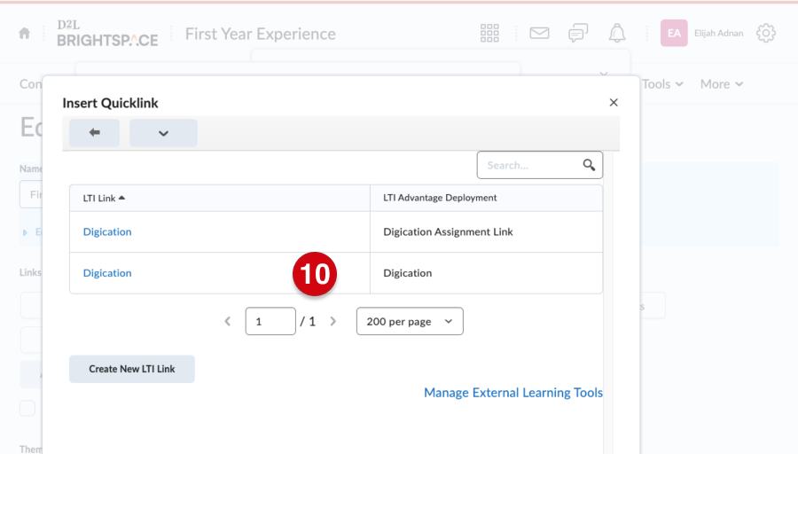Open the subscription alerts chat icon
This screenshot has height=532, width=798.
tap(578, 33)
